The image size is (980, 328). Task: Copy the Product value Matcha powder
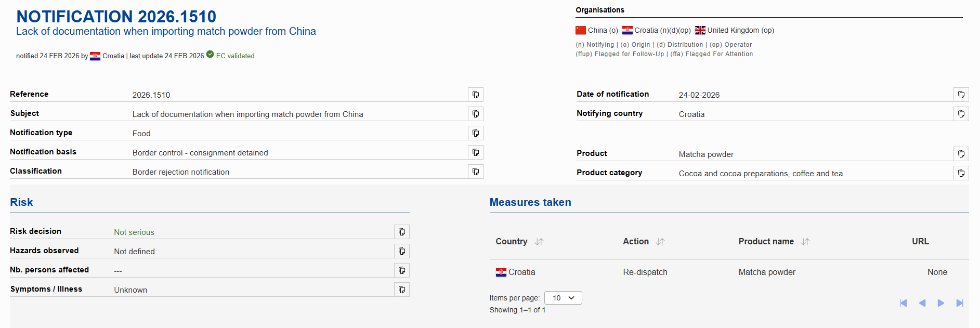[961, 154]
